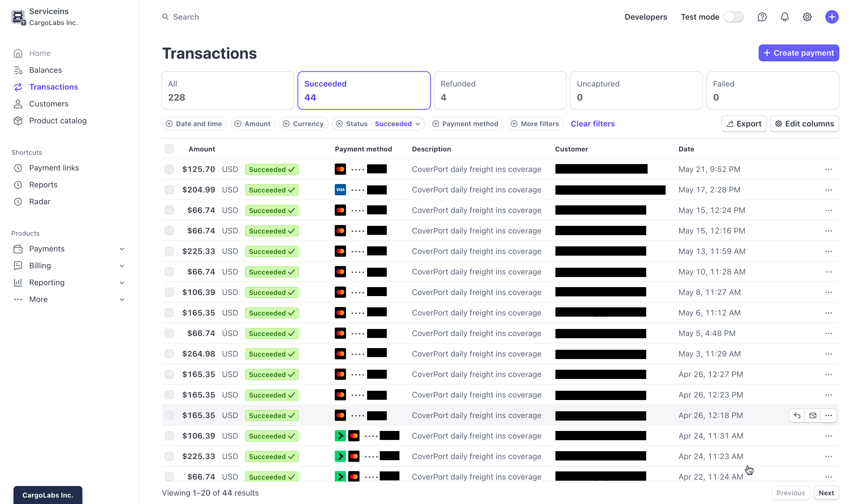This screenshot has height=504, width=850.
Task: Toggle the Test mode switch
Action: pos(733,17)
